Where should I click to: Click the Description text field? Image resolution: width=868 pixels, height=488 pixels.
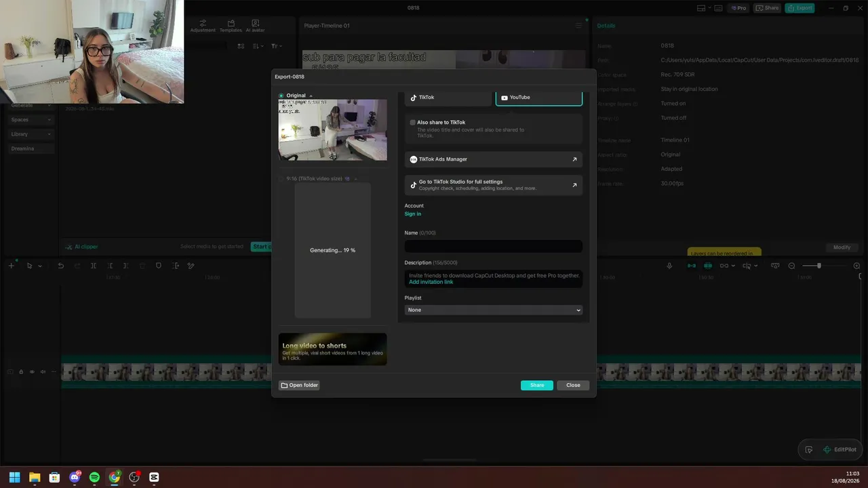point(494,279)
